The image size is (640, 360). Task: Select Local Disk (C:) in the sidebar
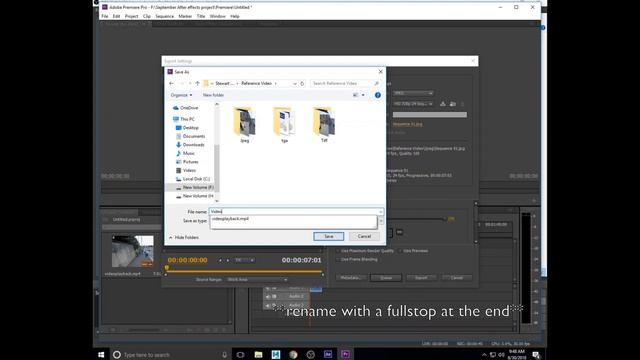193,179
